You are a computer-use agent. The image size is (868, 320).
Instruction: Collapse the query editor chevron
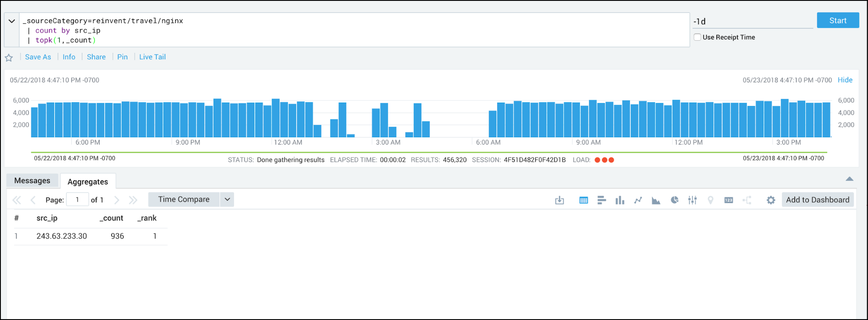click(x=12, y=21)
